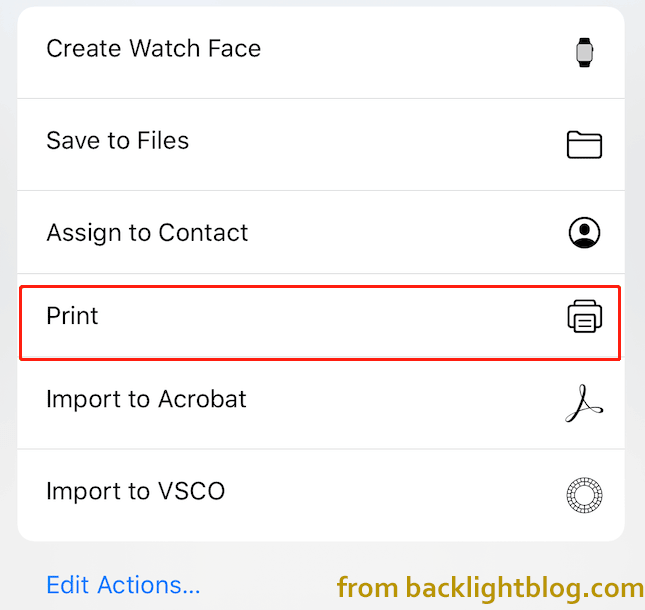
Task: Click the backlightblog.com watermark text
Action: [x=490, y=587]
